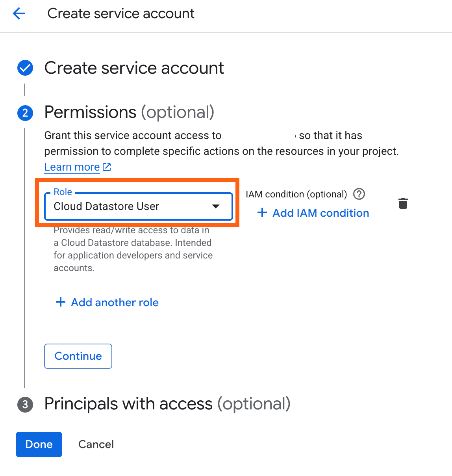The image size is (452, 476).
Task: Cancel the service account creation
Action: point(96,444)
